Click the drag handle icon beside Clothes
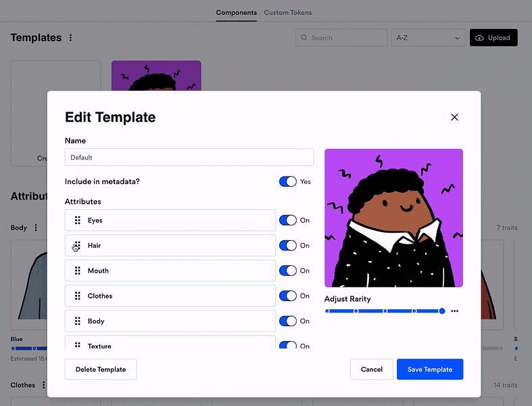This screenshot has height=406, width=532. 78,296
